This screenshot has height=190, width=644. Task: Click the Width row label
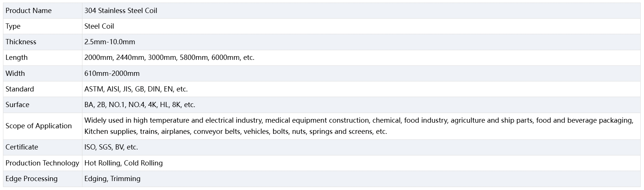click(x=15, y=74)
